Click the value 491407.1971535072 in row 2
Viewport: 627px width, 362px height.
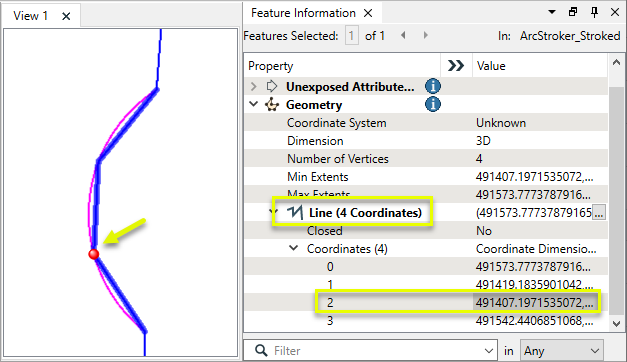[x=534, y=303]
